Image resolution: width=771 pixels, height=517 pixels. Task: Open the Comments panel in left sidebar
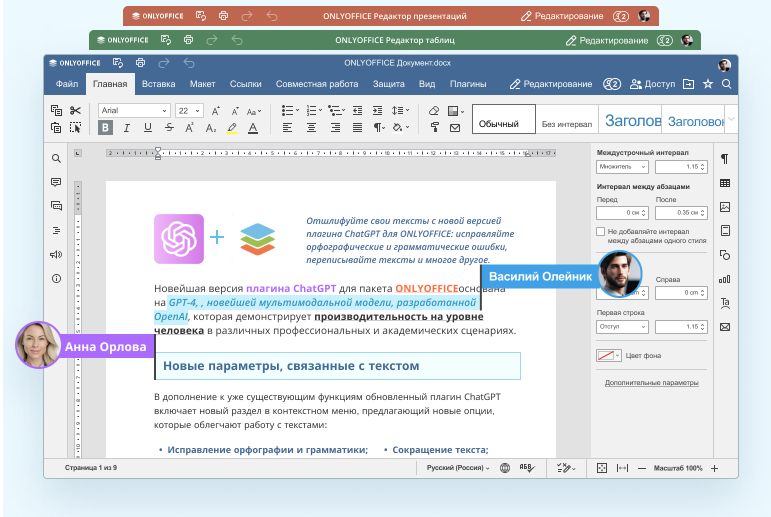(56, 182)
